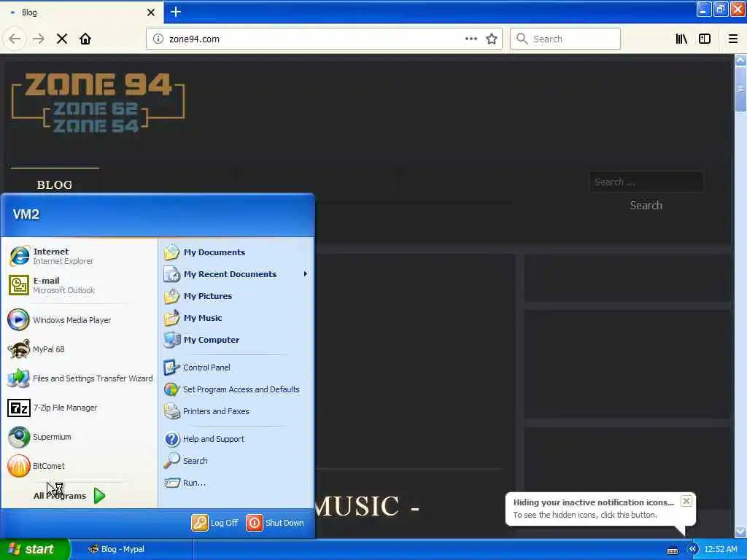Image resolution: width=747 pixels, height=560 pixels.
Task: Click scrollbar down arrow
Action: click(740, 532)
